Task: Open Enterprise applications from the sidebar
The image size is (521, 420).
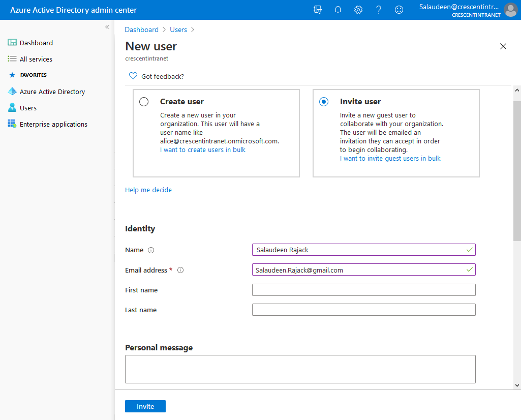Action: pyautogui.click(x=12, y=124)
